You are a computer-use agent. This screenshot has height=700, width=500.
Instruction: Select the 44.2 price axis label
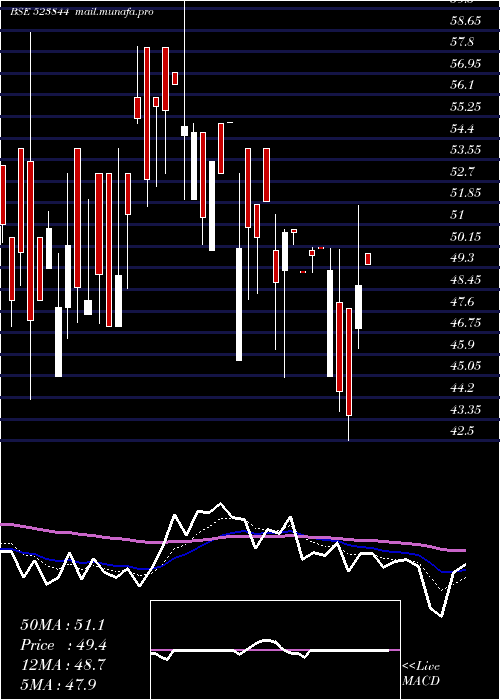pyautogui.click(x=461, y=388)
